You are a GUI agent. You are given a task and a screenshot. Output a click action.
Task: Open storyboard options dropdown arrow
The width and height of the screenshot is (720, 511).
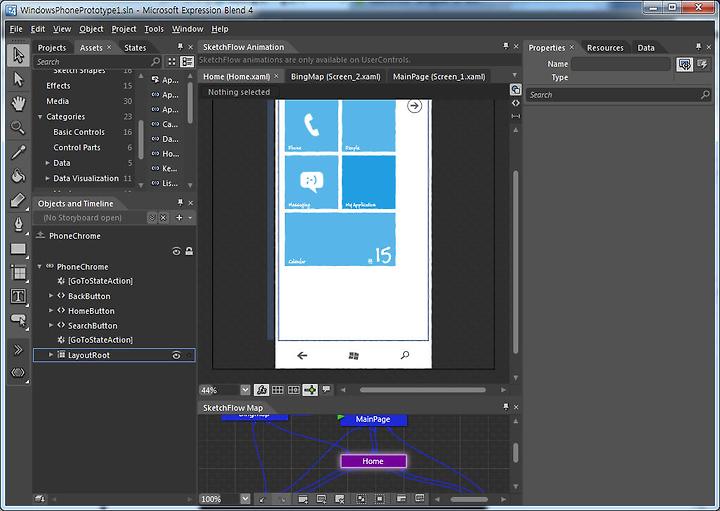[190, 218]
